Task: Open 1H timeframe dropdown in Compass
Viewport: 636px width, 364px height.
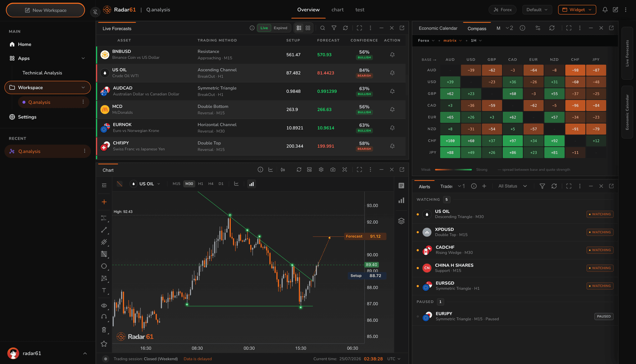Action: (476, 41)
